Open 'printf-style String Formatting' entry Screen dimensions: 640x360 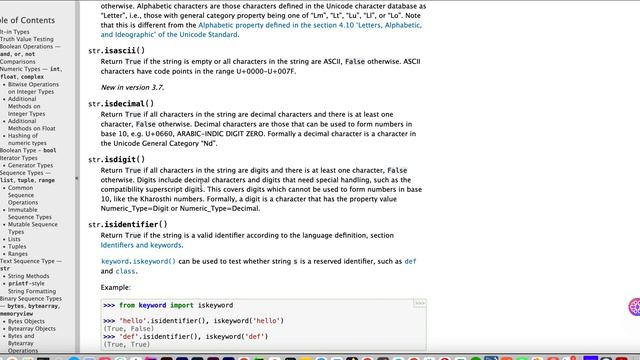coord(32,287)
